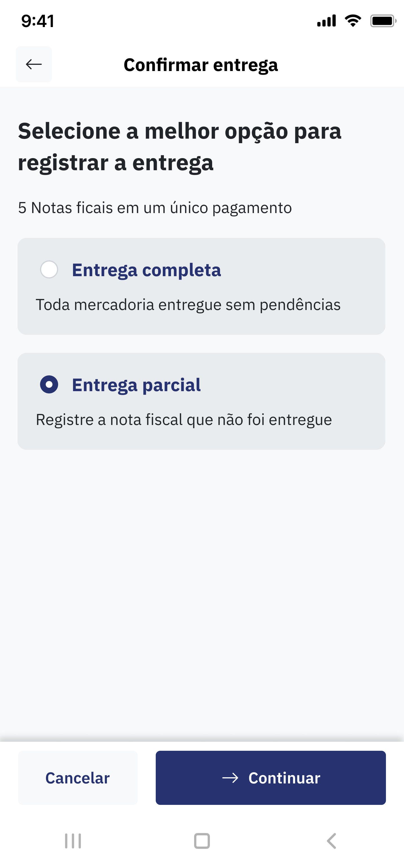Tap the Wi-Fi status icon
The image size is (404, 868).
353,21
